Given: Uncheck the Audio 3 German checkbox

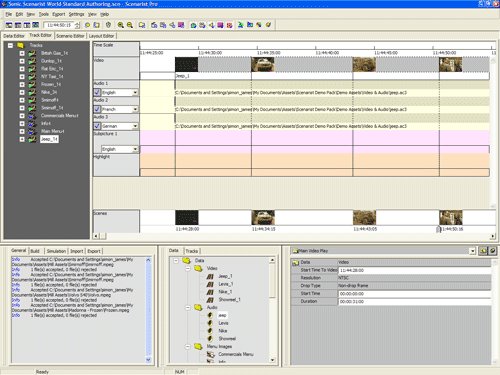Looking at the screenshot, I should click(97, 126).
